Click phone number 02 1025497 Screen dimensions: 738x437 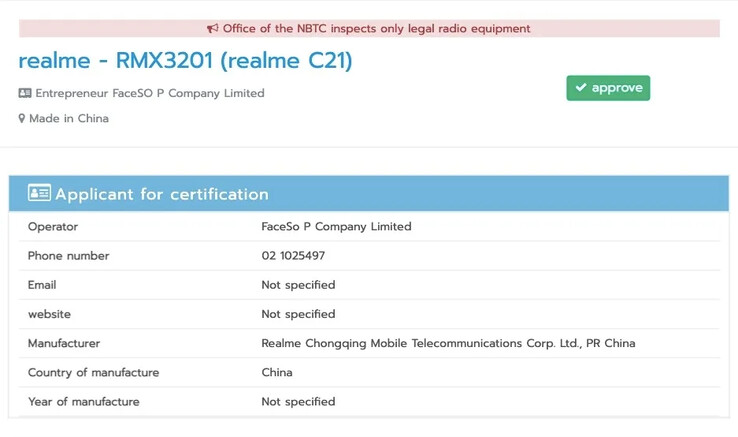coord(293,256)
